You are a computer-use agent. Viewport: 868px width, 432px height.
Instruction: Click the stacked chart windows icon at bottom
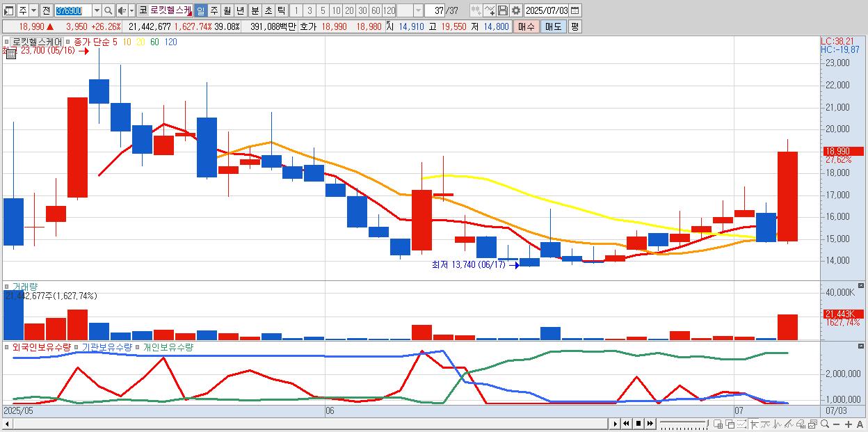(813, 424)
